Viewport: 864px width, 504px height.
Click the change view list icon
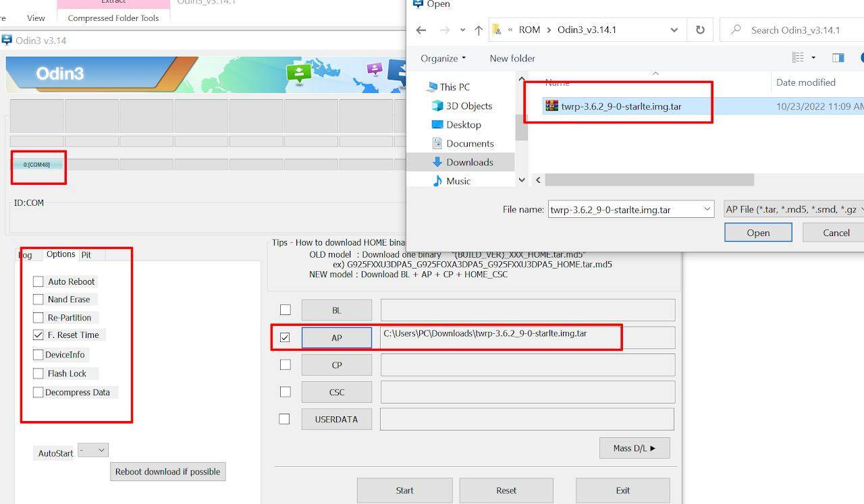pyautogui.click(x=798, y=58)
